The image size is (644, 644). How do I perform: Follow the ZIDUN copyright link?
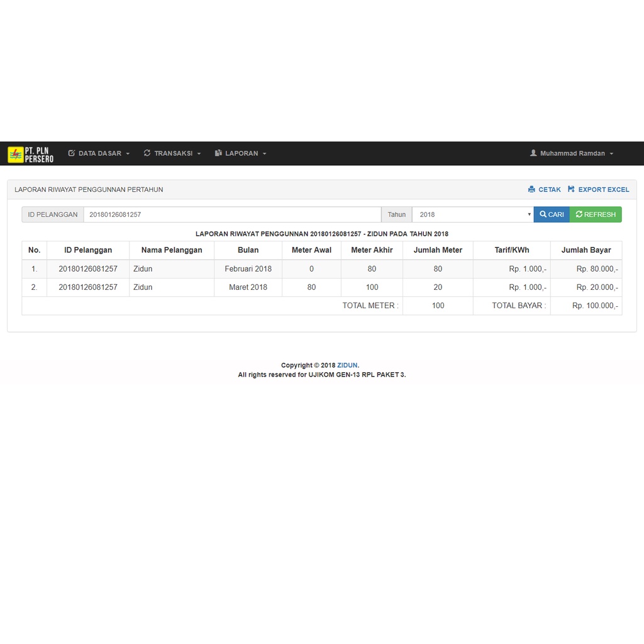coord(347,365)
